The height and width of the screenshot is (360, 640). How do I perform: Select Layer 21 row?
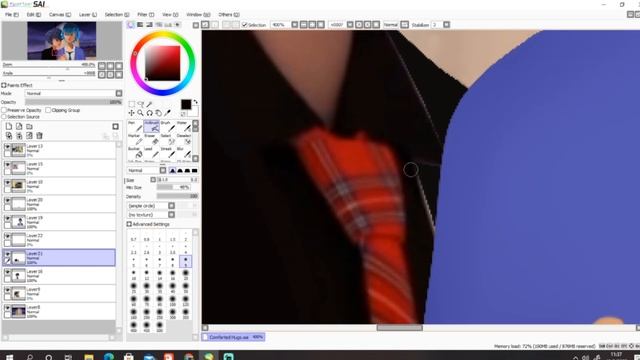click(x=59, y=258)
